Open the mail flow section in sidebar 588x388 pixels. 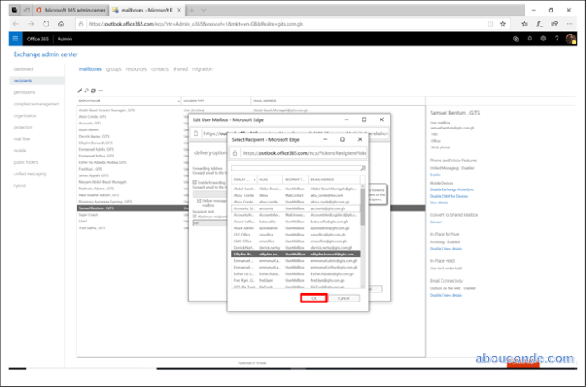[21, 139]
